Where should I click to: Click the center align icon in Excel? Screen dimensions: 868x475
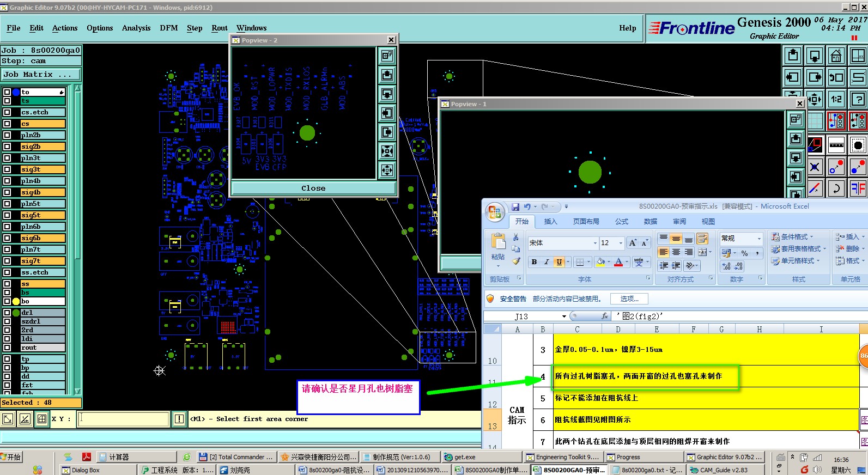[x=676, y=252]
